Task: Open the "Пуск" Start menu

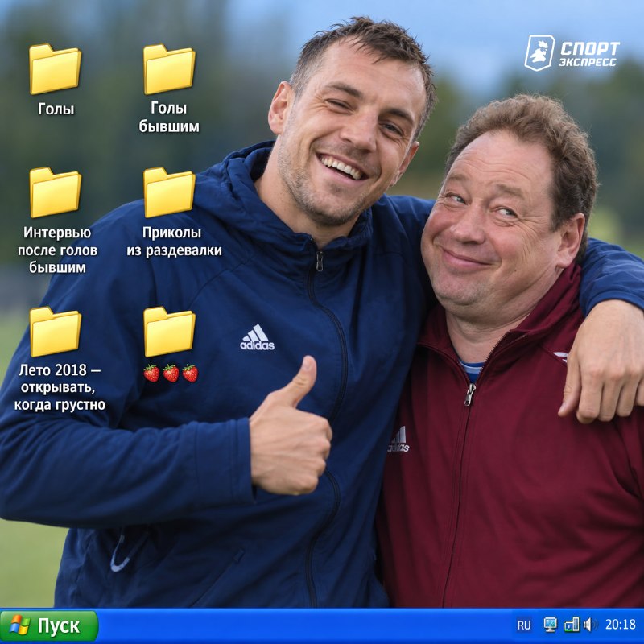Action: pos(49,626)
